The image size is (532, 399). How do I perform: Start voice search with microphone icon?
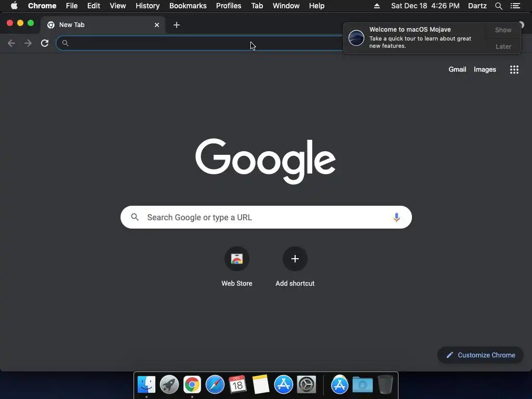(396, 217)
